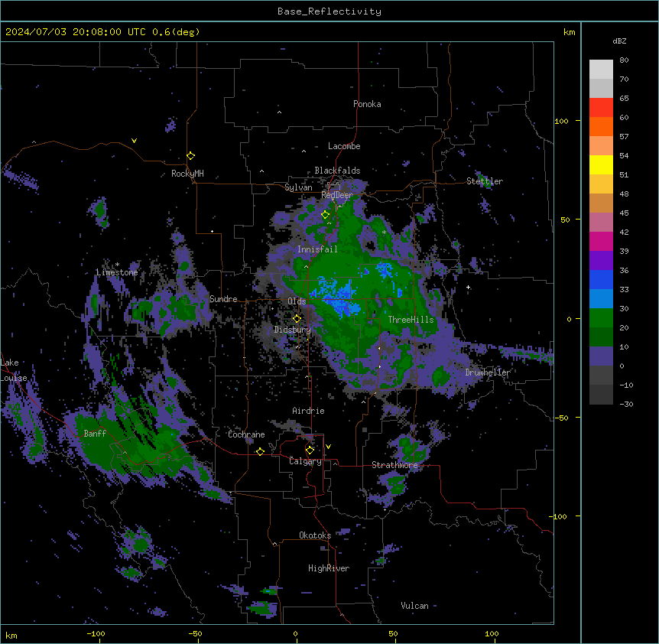Click the magenta 42 dBZ legend swatch

point(601,241)
